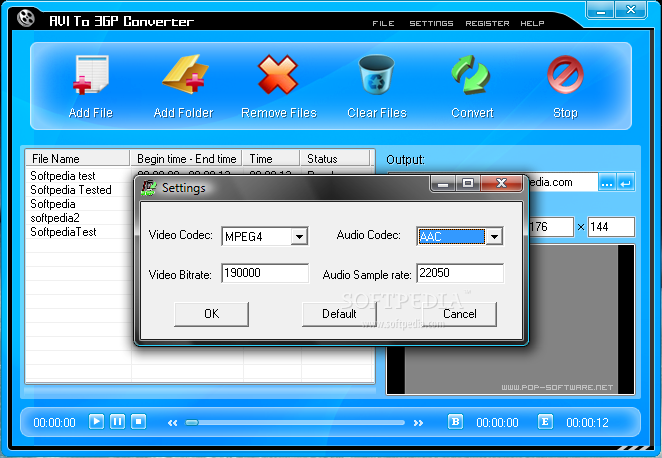Click the film reel app logo
Screen dimensions: 662x458
(26, 18)
